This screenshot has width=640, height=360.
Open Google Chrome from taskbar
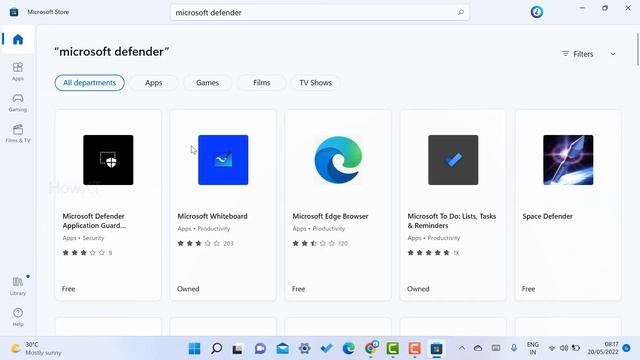tap(371, 348)
